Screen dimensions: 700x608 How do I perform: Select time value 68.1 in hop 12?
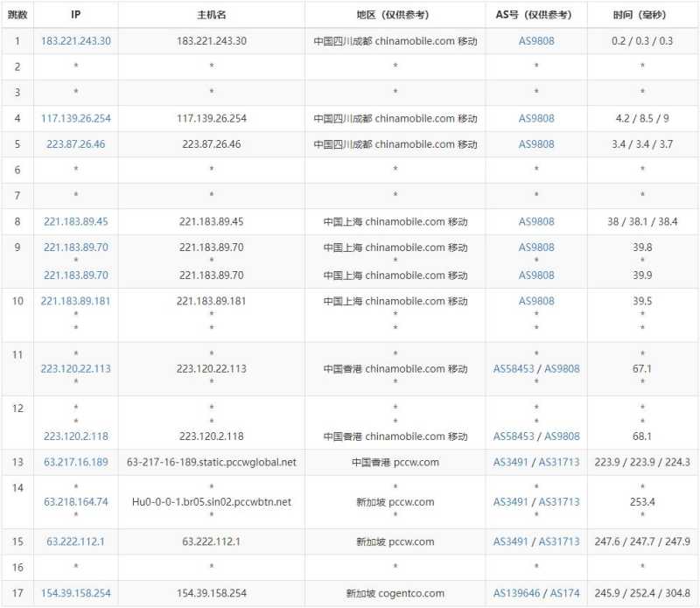tap(642, 437)
